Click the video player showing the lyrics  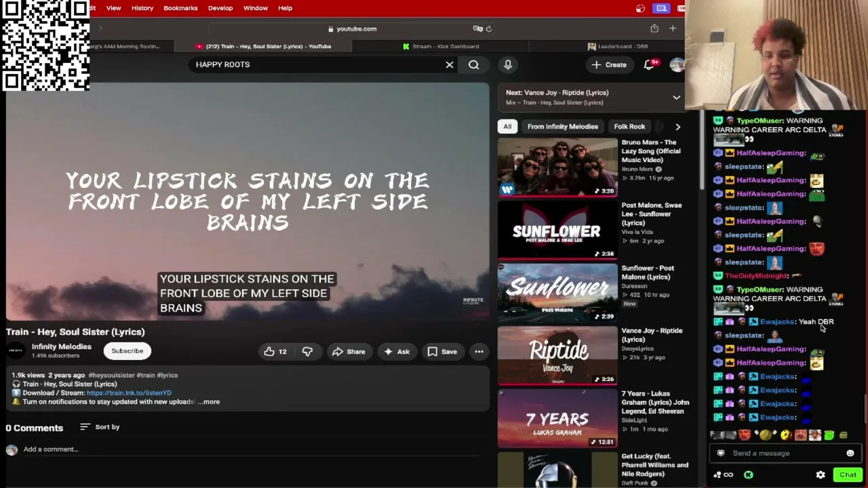pyautogui.click(x=248, y=201)
